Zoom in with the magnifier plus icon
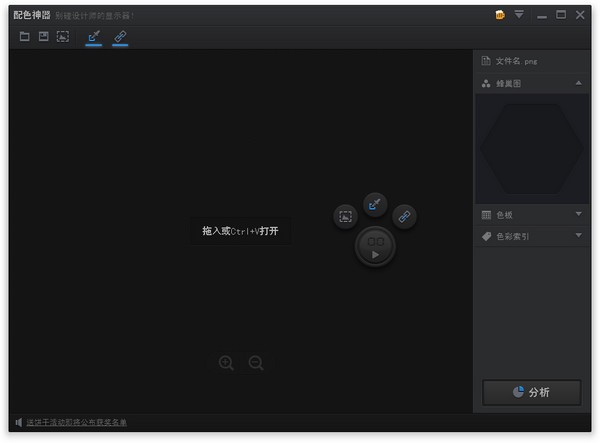The image size is (600, 443). (x=226, y=363)
